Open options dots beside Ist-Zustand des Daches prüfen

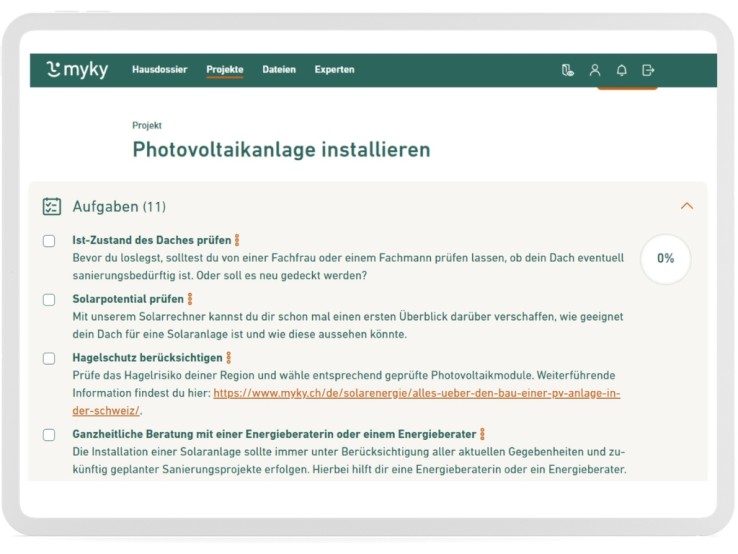point(237,241)
